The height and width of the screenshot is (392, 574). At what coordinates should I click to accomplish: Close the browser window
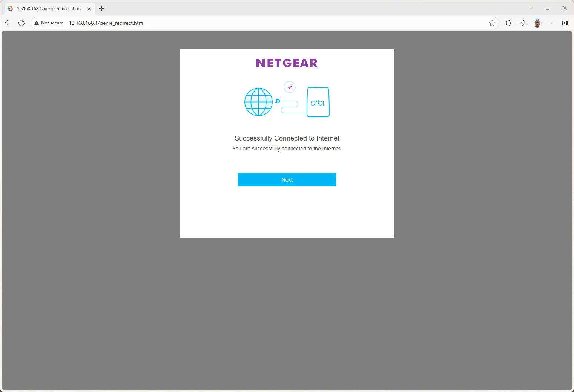point(565,8)
